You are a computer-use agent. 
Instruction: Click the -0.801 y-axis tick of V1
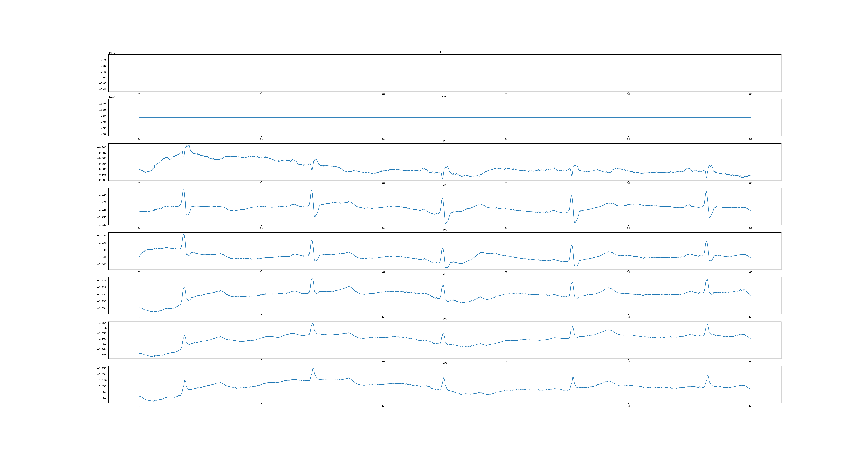tap(102, 148)
